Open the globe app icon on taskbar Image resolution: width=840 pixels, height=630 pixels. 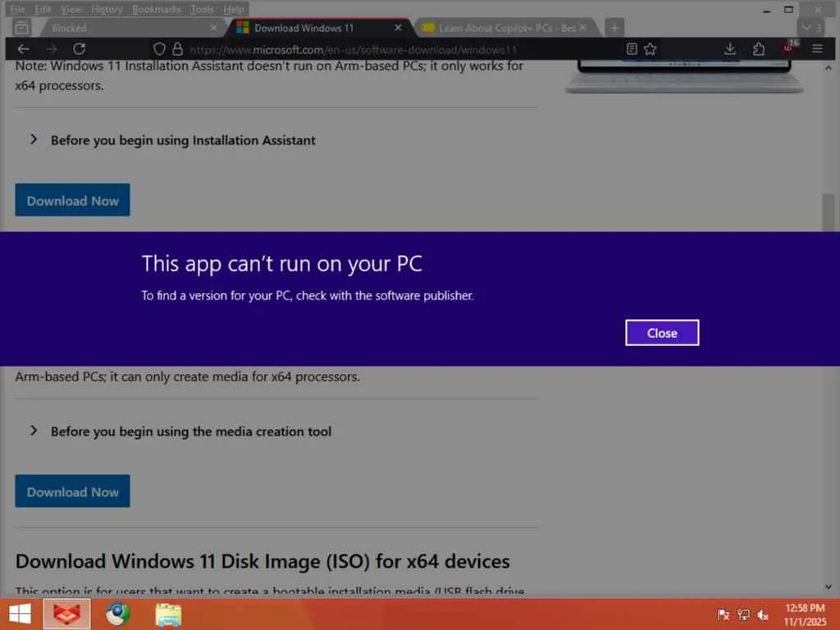[117, 614]
